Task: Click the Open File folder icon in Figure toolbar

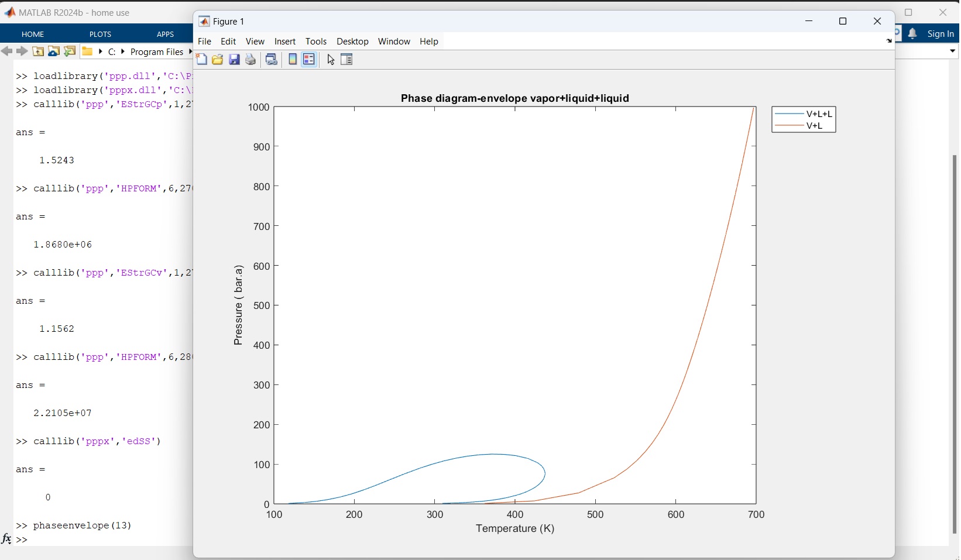Action: point(218,59)
